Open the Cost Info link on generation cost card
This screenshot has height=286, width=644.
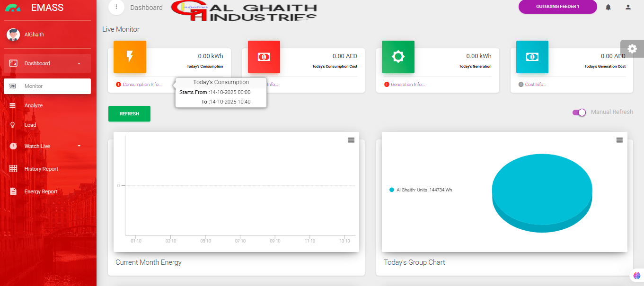point(536,85)
